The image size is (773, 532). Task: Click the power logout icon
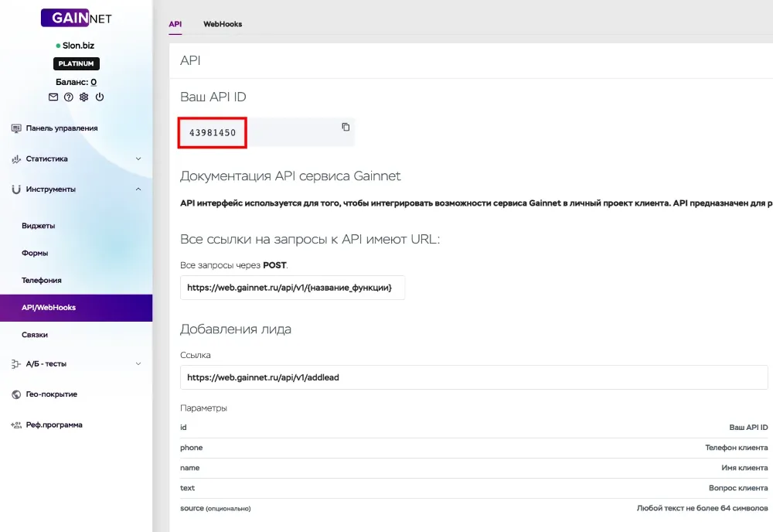coord(100,97)
